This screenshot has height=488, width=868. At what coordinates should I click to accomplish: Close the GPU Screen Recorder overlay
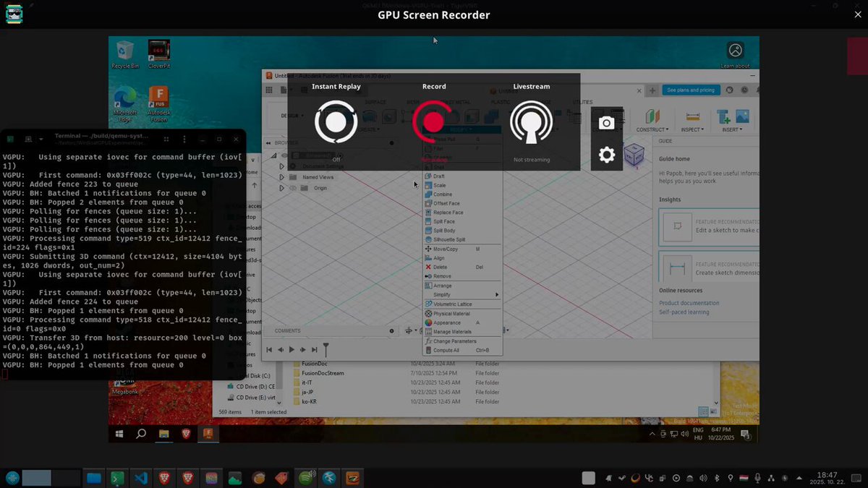[858, 14]
